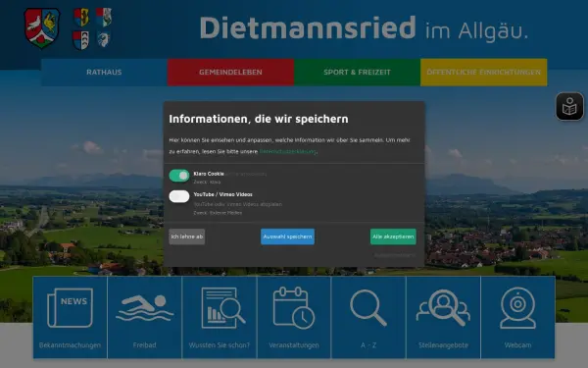
Task: Open the Freibad swimmer tile
Action: pyautogui.click(x=144, y=317)
